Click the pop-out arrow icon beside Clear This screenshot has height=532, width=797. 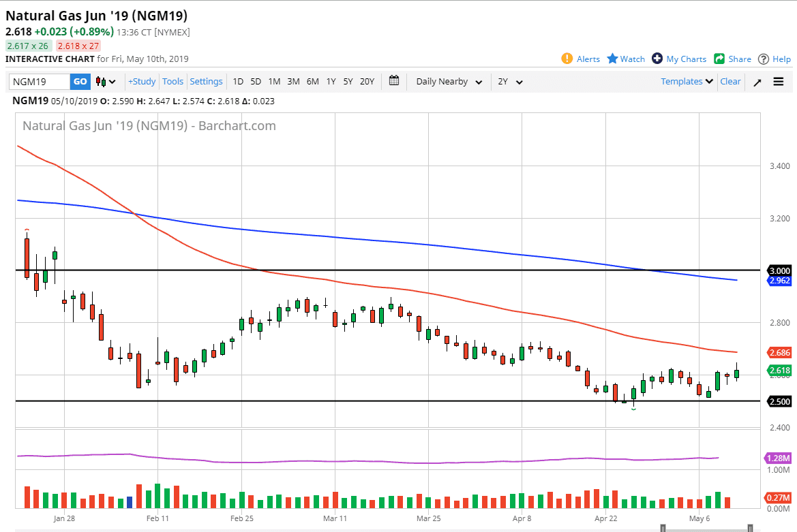(x=757, y=82)
